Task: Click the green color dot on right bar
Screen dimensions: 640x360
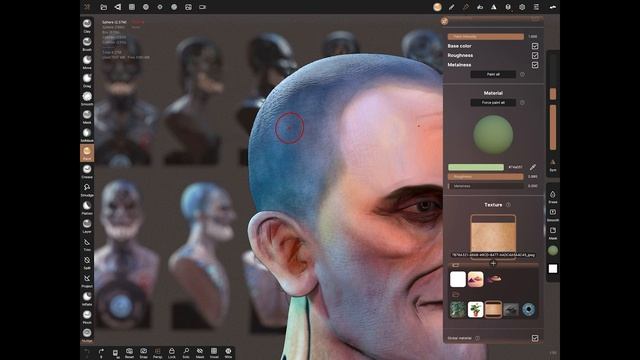Action: pos(553,250)
